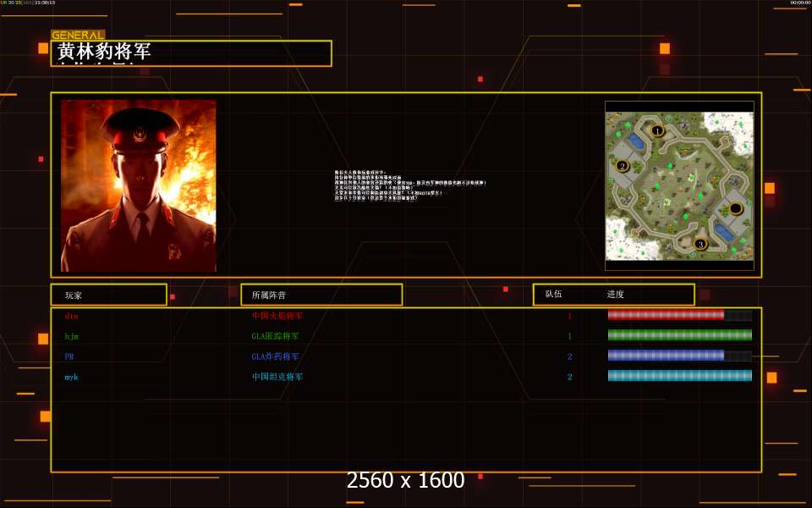Click the faction GLA炸药将军

point(276,356)
